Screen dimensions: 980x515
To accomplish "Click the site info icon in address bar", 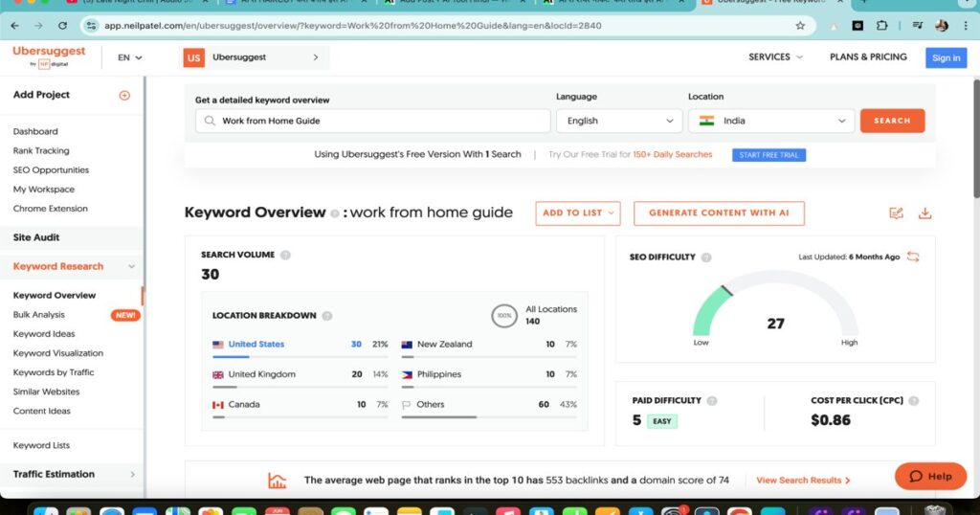I will click(x=91, y=26).
